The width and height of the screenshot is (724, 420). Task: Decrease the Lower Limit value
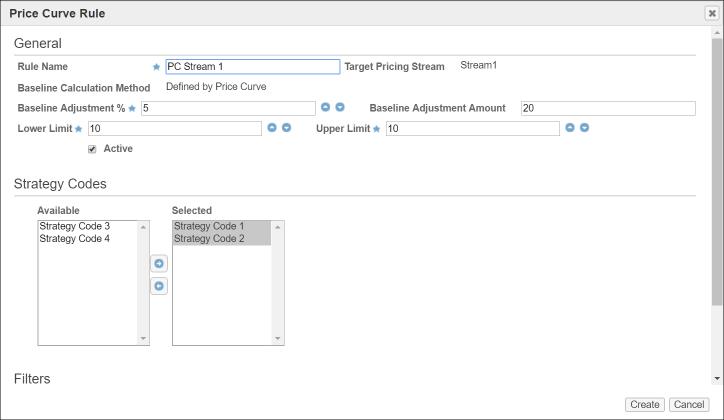tap(286, 128)
